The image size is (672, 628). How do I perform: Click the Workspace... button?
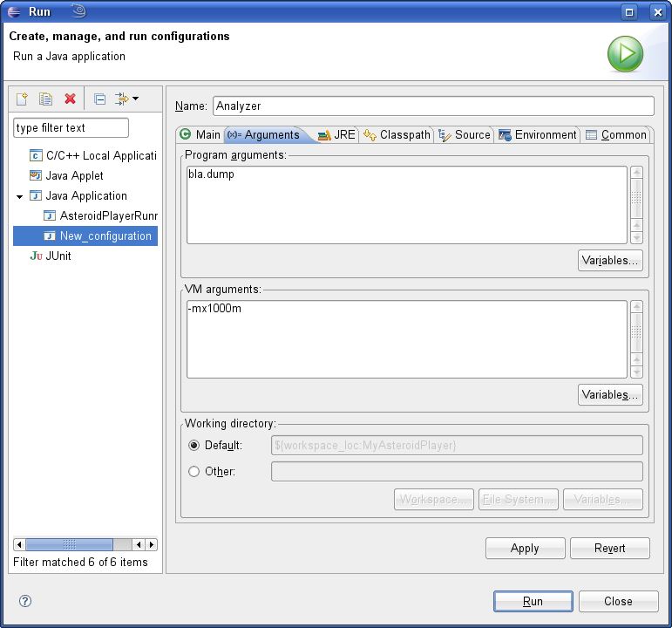434,499
